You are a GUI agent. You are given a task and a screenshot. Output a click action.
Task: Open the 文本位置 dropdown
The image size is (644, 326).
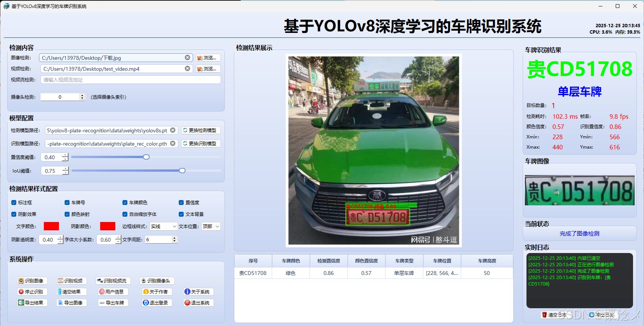[x=211, y=226]
